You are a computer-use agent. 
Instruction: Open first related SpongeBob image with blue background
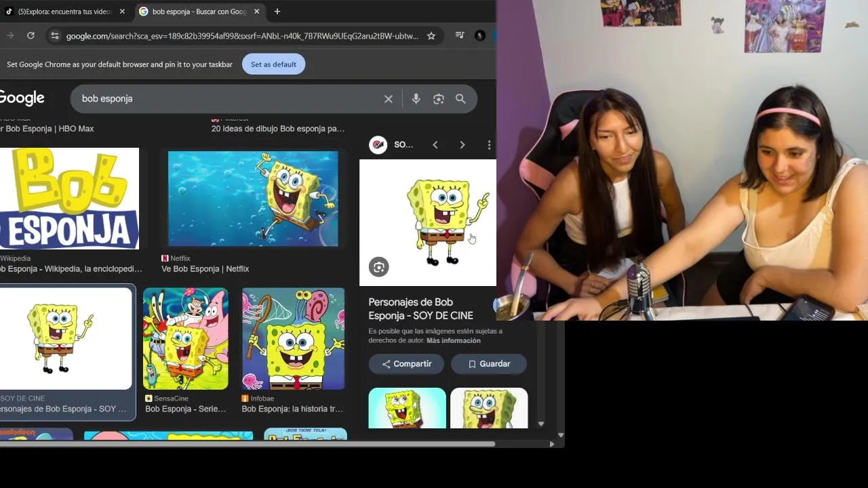407,408
